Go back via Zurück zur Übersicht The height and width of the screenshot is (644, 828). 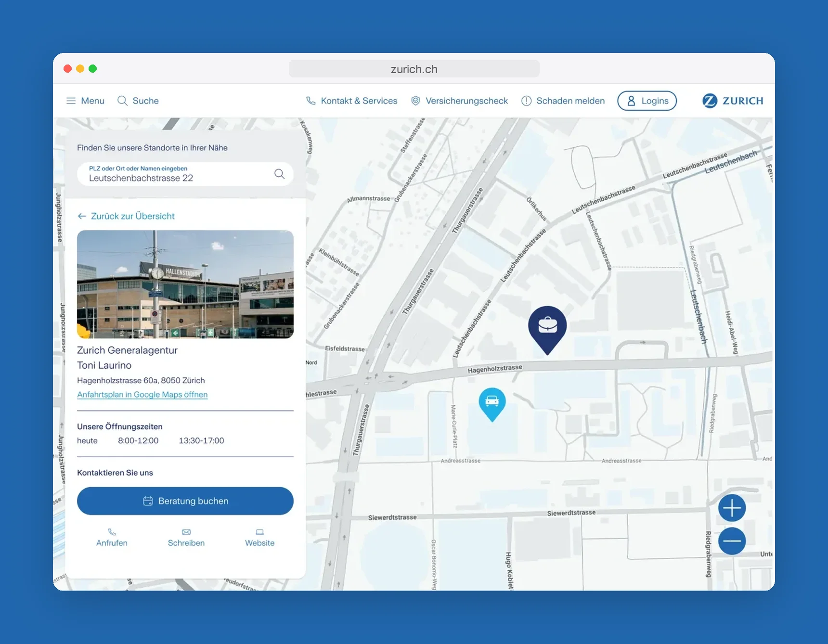click(x=126, y=216)
